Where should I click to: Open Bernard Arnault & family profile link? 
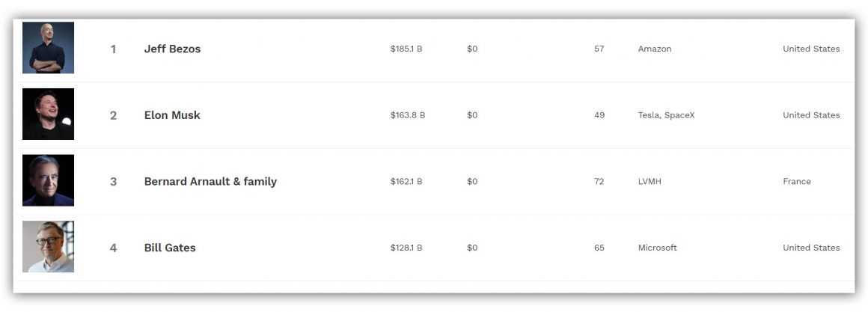tap(210, 182)
